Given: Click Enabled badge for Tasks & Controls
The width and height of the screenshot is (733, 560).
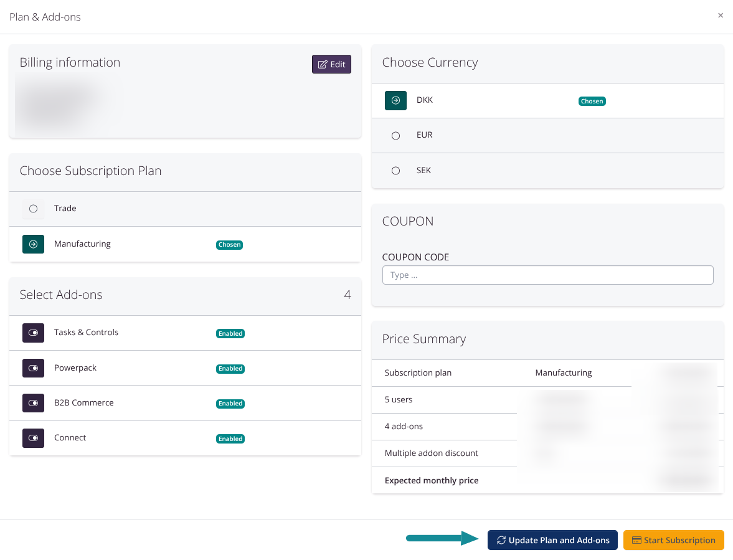Looking at the screenshot, I should (230, 333).
